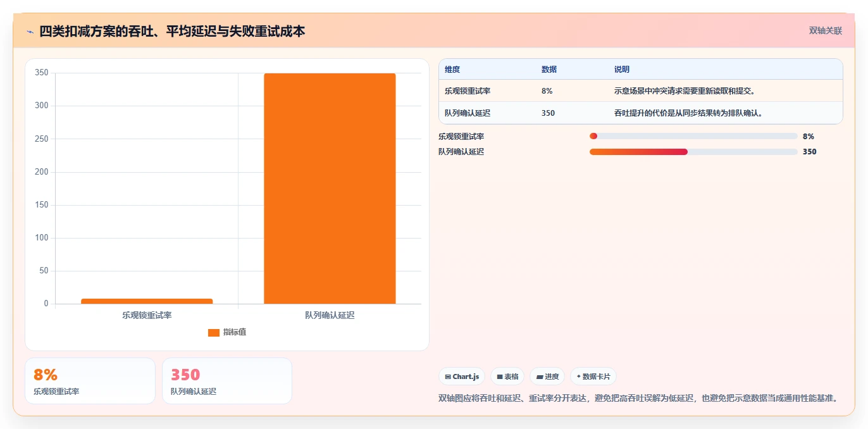Click the chart icon in Chart.js chip
Viewport: 868px width, 429px height.
pyautogui.click(x=448, y=377)
